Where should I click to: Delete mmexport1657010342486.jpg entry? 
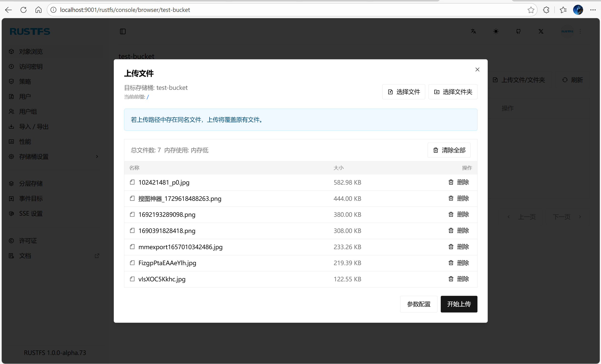coord(459,247)
